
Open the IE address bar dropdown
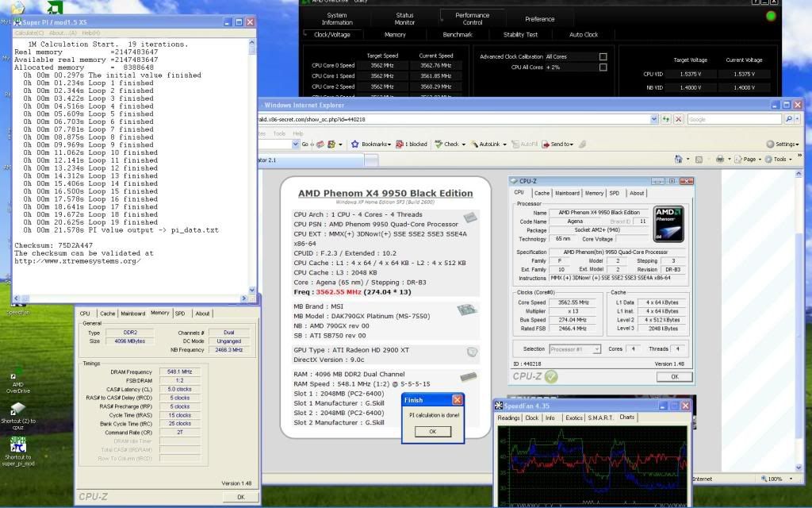(x=654, y=119)
